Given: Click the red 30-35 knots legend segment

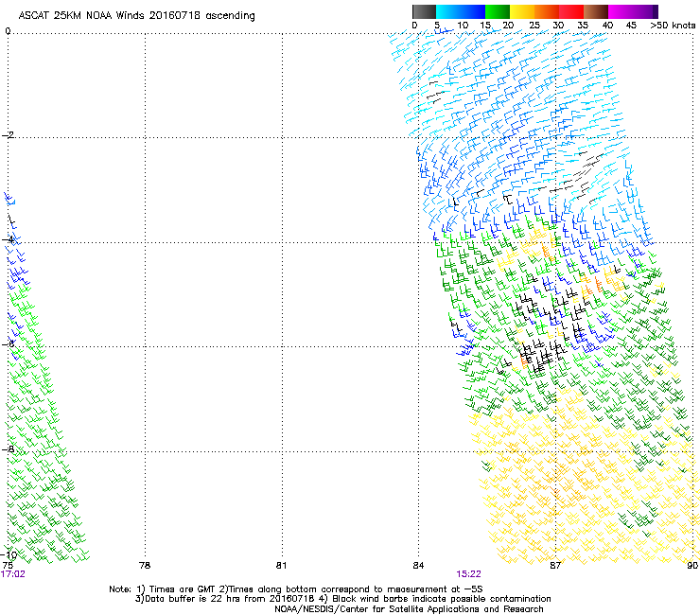Looking at the screenshot, I should pyautogui.click(x=571, y=11).
